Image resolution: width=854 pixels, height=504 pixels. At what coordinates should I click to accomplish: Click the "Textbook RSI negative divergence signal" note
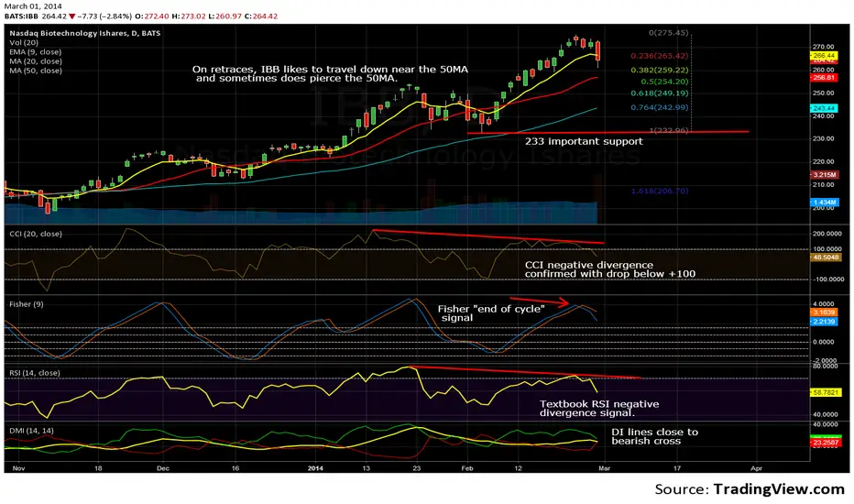click(x=599, y=408)
